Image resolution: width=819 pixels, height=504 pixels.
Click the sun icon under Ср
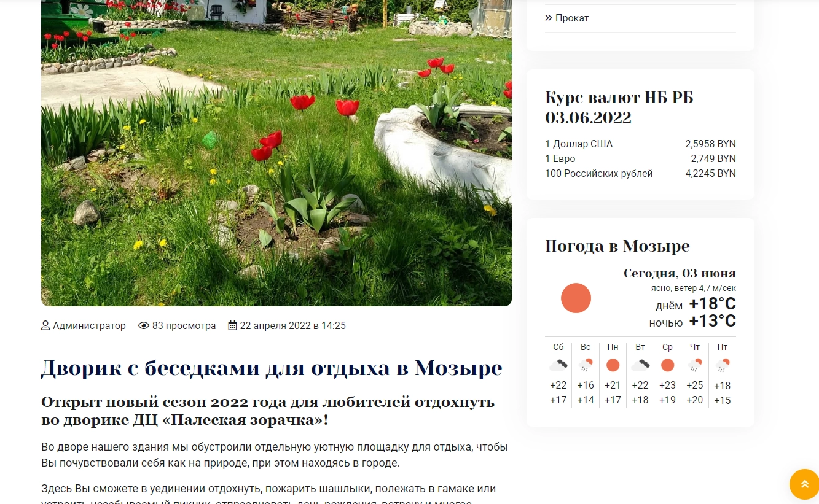pos(667,365)
